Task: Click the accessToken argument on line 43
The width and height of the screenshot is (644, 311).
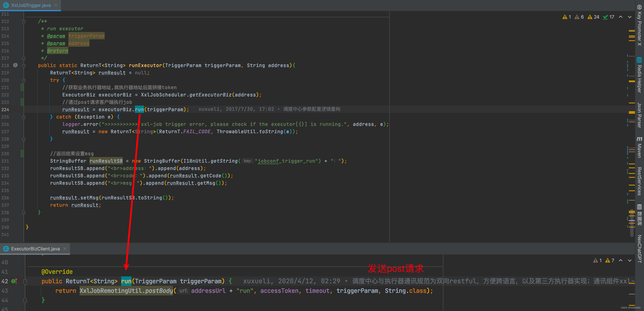Action: [279, 291]
